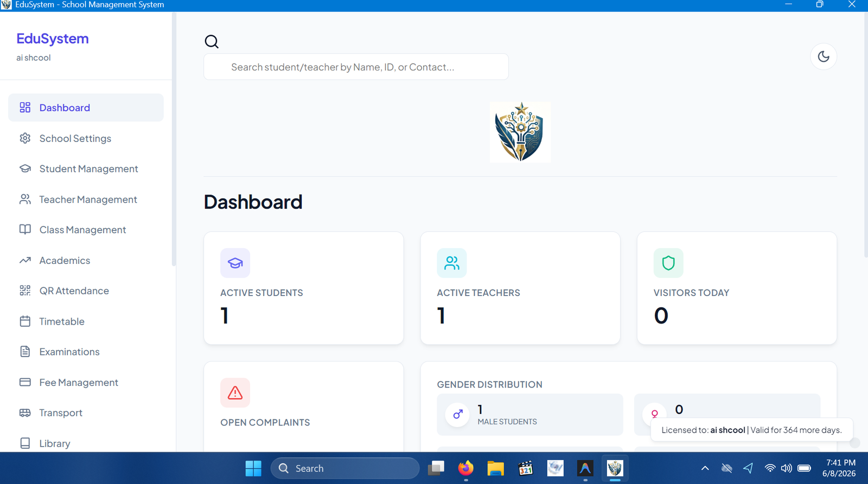Click the Active Students graduation cap icon
This screenshot has height=484, width=868.
[x=235, y=263]
